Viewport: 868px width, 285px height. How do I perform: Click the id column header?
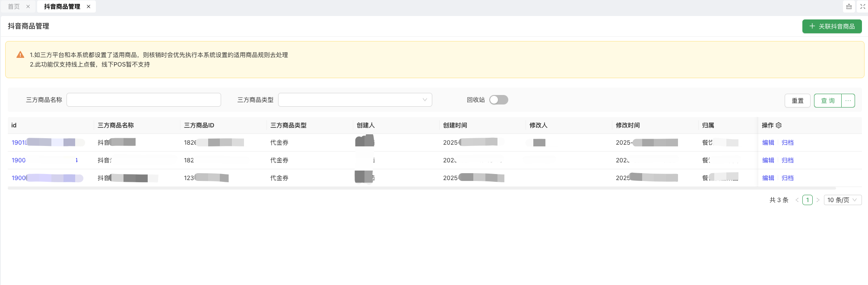pos(14,125)
